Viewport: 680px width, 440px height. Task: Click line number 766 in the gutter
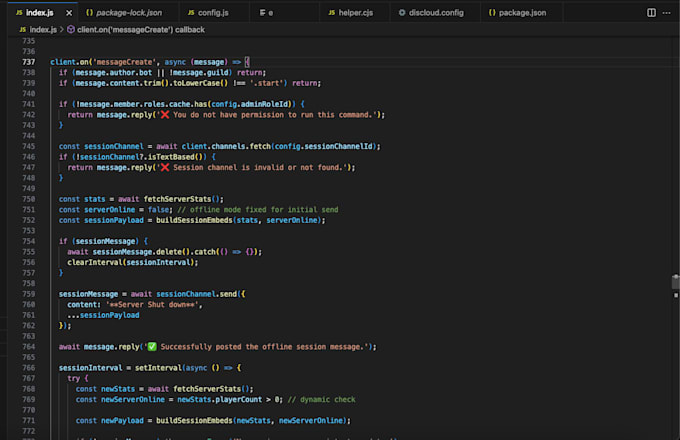28,368
